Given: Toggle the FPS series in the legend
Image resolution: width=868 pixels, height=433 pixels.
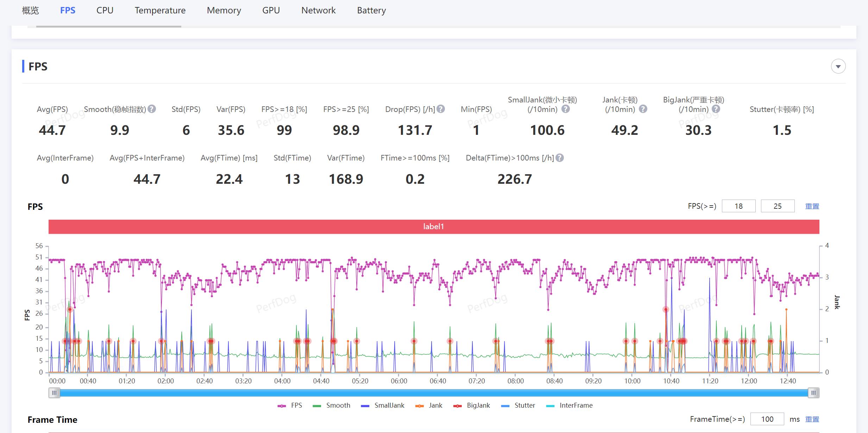Looking at the screenshot, I should 290,406.
